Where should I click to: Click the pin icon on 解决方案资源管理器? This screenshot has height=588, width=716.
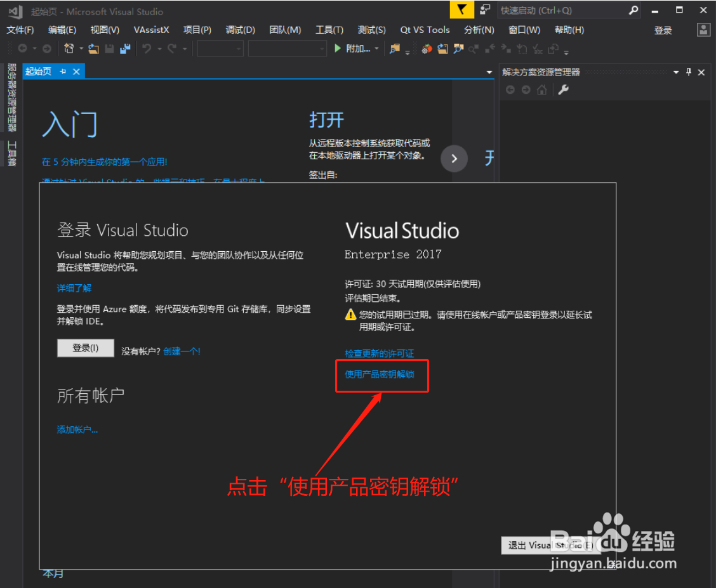(x=689, y=72)
